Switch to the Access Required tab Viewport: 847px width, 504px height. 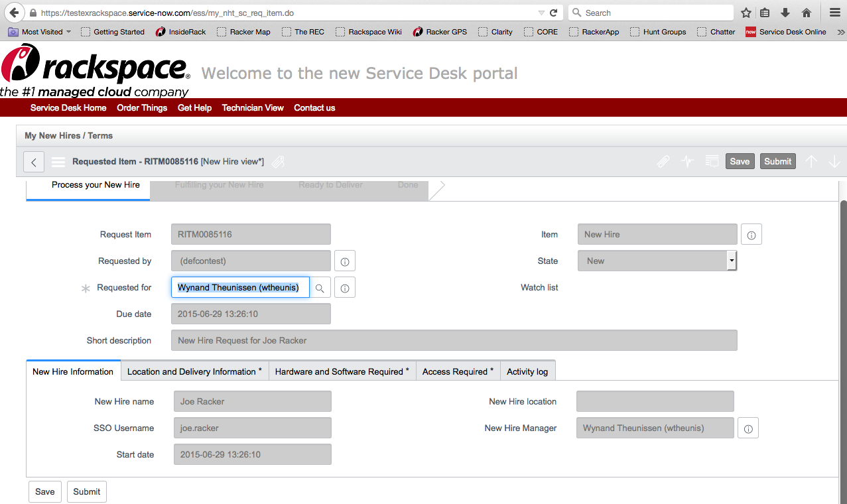(x=458, y=371)
